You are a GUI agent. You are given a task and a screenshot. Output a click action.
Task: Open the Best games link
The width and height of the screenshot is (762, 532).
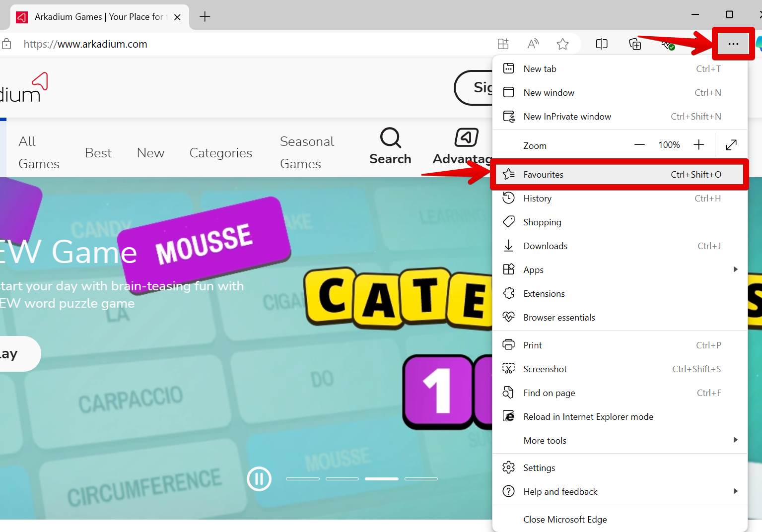pos(98,153)
